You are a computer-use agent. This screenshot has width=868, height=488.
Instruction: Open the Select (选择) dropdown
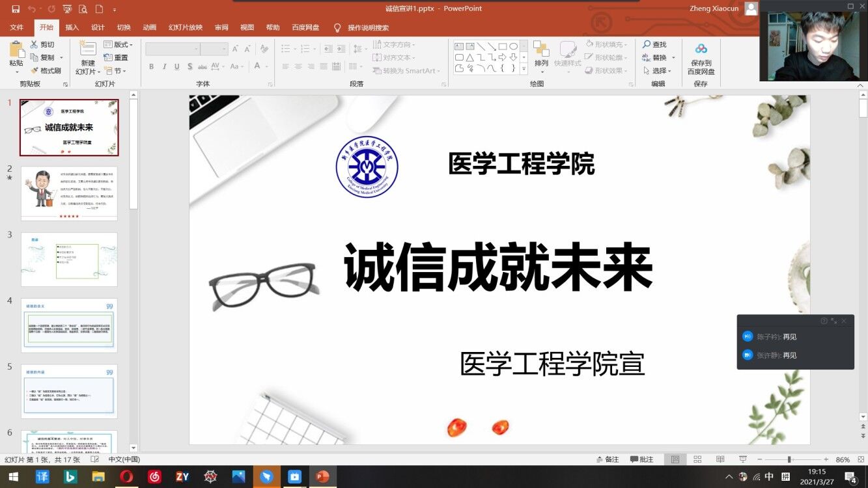click(x=659, y=70)
